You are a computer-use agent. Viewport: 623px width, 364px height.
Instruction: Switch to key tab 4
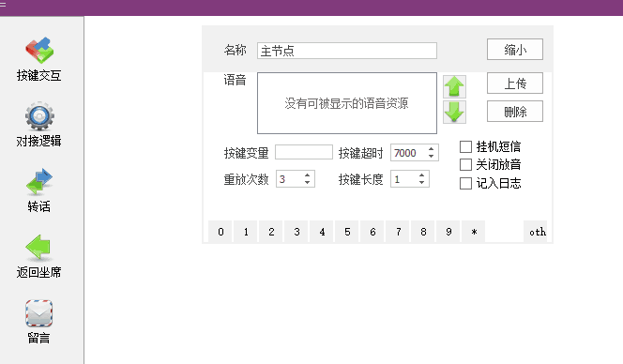[322, 232]
